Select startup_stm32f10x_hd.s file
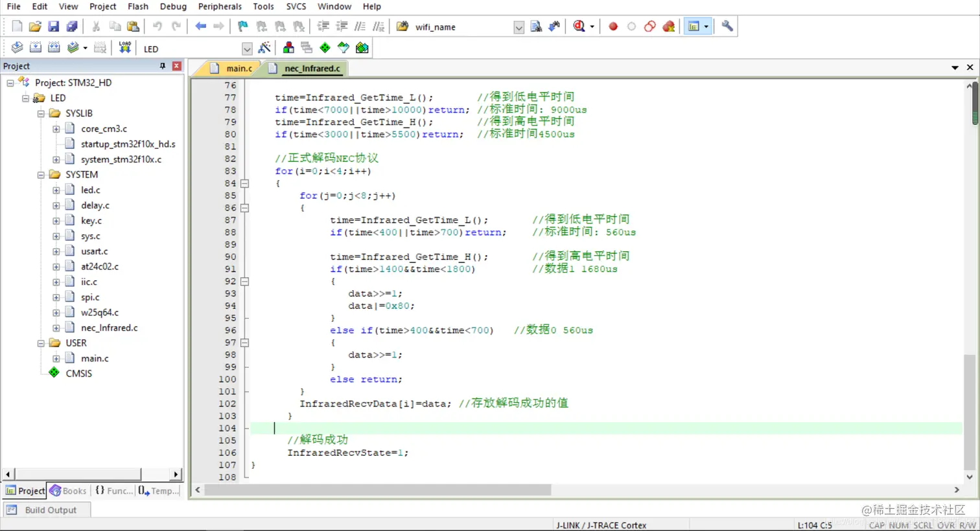This screenshot has width=980, height=531. (x=128, y=144)
